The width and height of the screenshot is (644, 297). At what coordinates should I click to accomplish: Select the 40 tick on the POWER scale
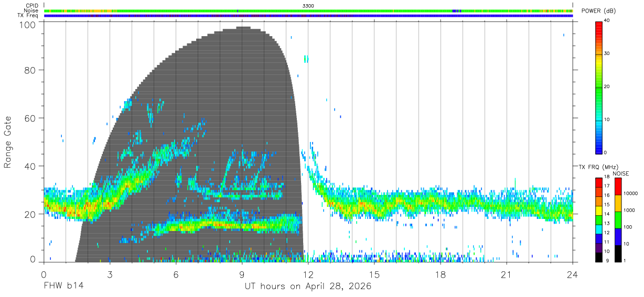[607, 20]
